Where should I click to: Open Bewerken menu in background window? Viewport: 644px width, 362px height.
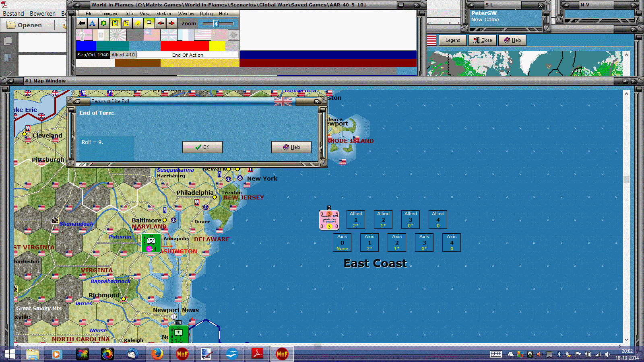tap(43, 14)
